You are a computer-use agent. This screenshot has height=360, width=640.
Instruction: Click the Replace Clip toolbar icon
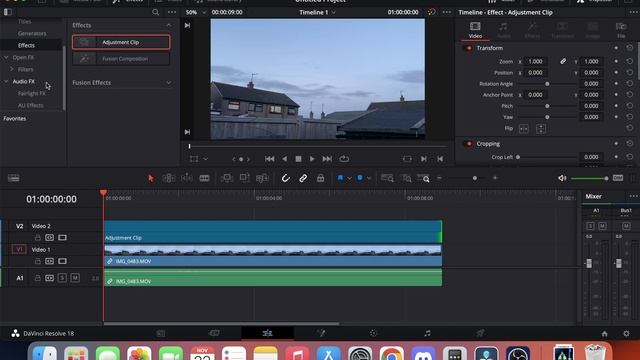coord(262,178)
